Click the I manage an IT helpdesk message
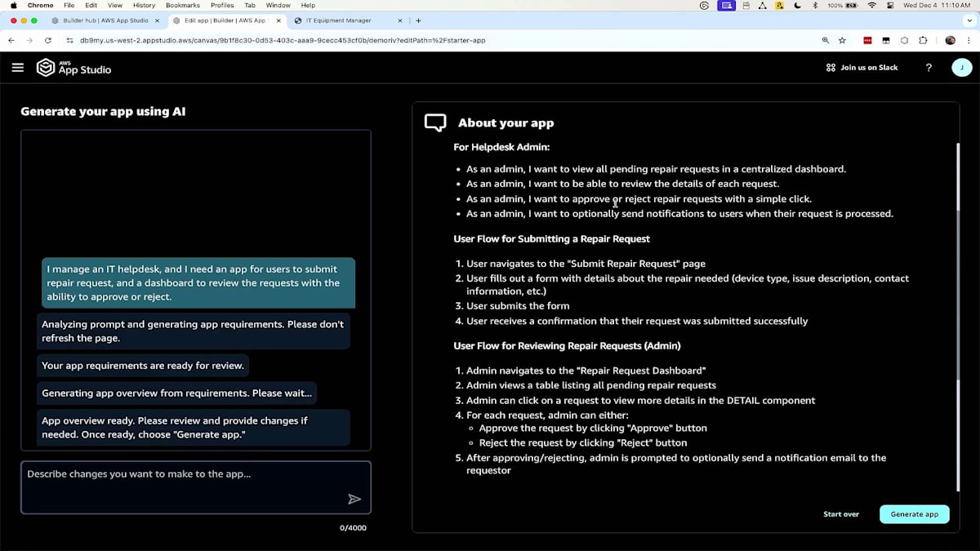Viewport: 980px width, 551px height. click(198, 283)
